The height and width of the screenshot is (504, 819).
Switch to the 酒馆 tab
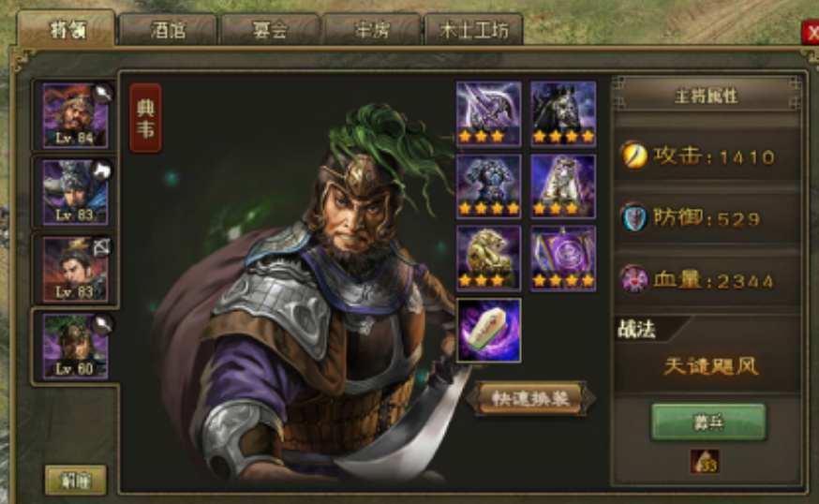168,30
